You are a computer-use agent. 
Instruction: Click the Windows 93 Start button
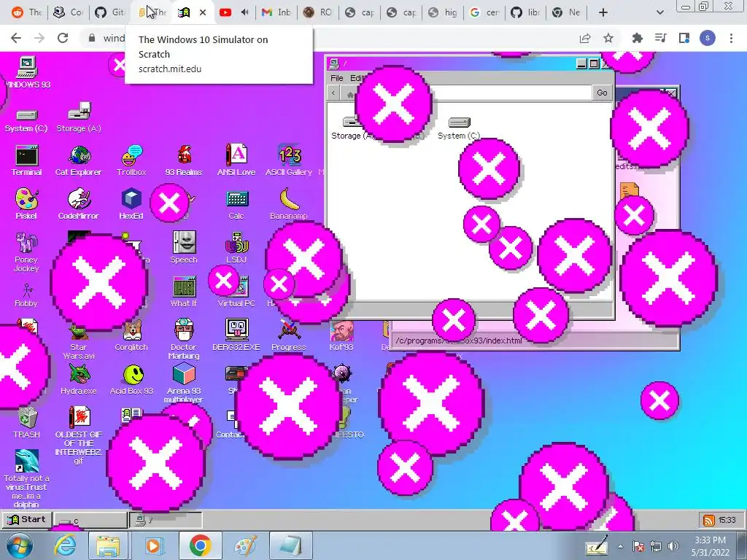click(27, 519)
